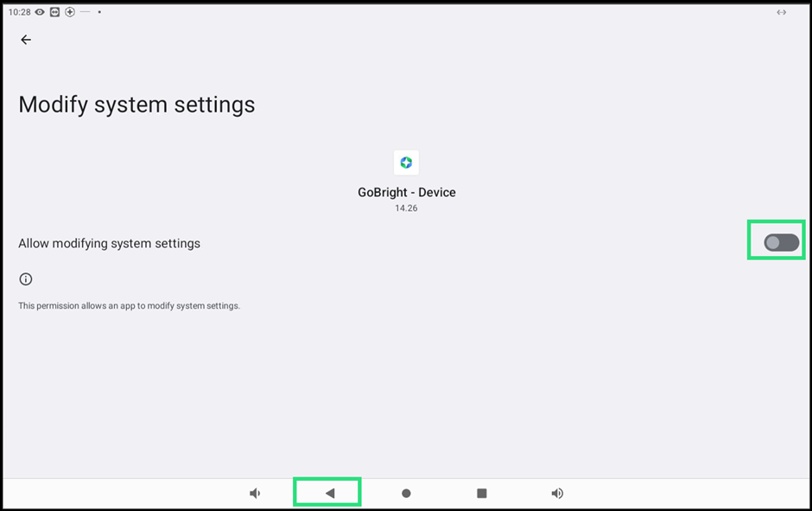The height and width of the screenshot is (511, 812).
Task: Go back using the top-left arrow
Action: [26, 40]
